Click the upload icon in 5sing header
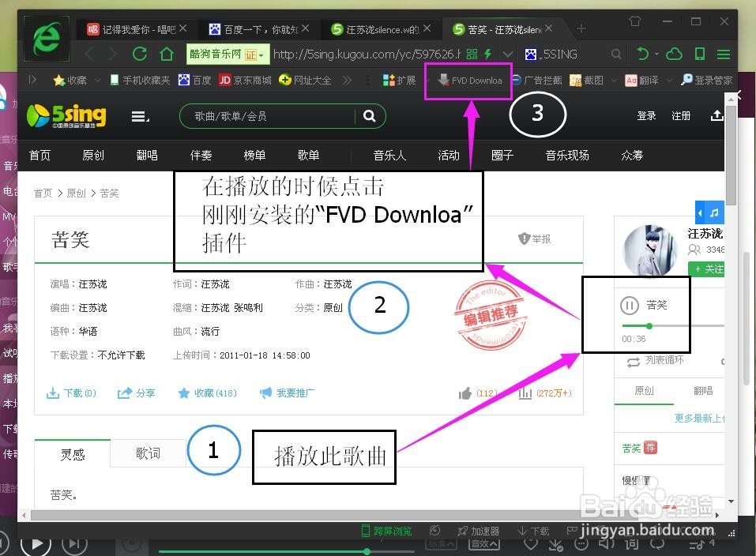756x556 pixels. click(x=717, y=116)
